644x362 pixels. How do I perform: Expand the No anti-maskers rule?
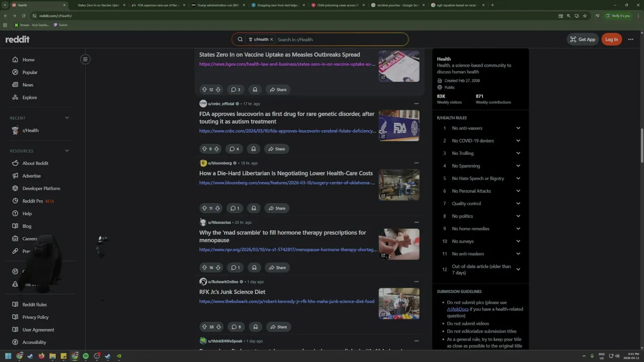tap(518, 254)
